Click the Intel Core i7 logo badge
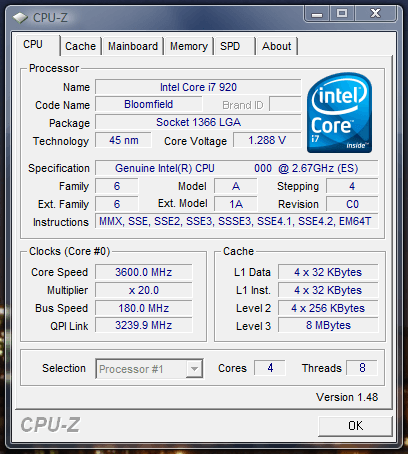The width and height of the screenshot is (408, 454). point(339,112)
